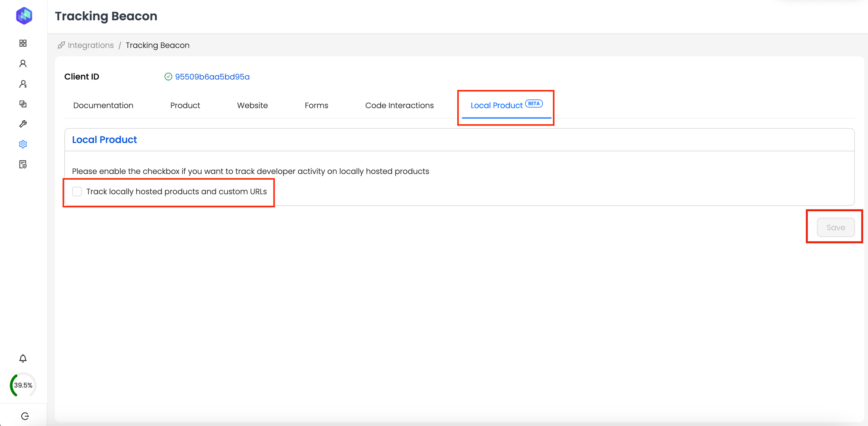Open notifications bell icon
Screen dimensions: 868x426
23,358
